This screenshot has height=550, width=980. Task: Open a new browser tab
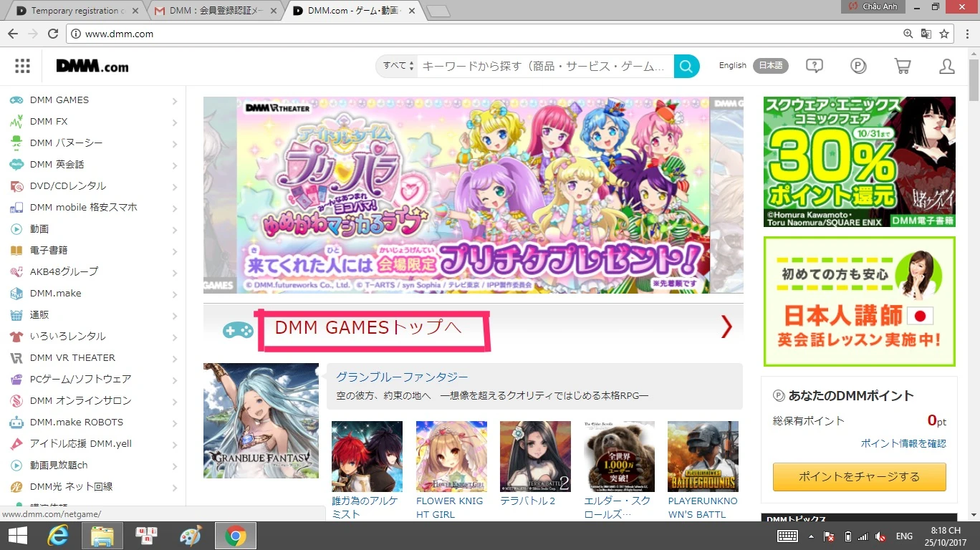tap(438, 11)
